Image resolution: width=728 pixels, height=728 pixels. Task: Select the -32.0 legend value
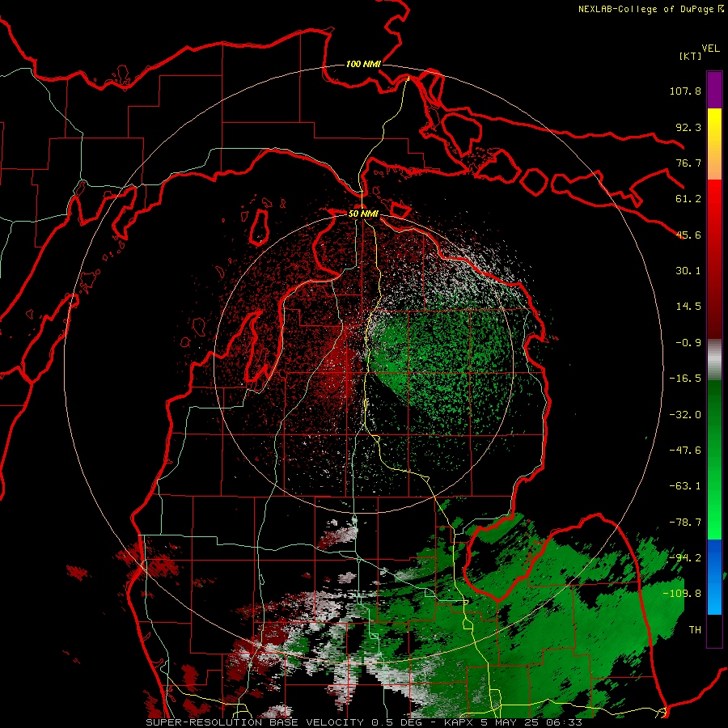point(685,415)
